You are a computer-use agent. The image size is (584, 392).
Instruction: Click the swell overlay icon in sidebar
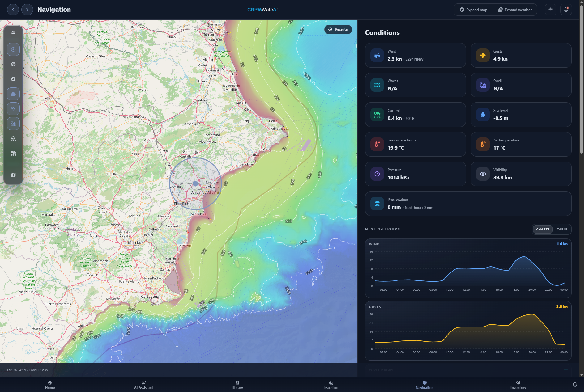coord(13,124)
